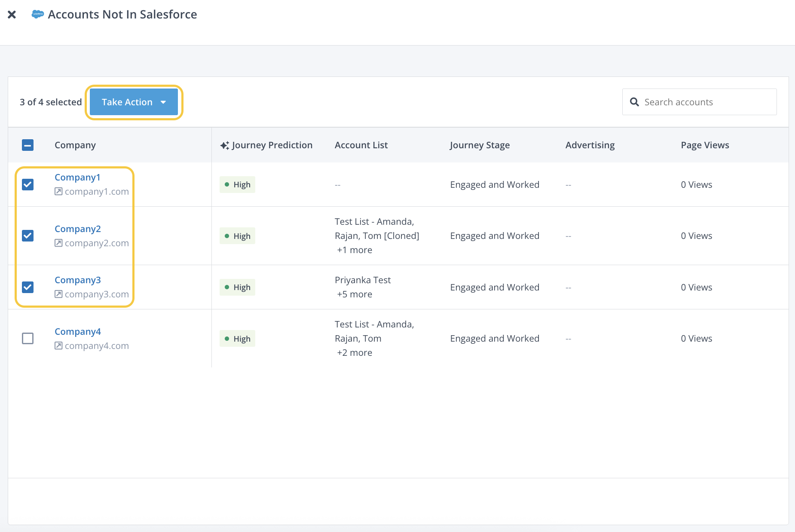Open the Company1 account link
This screenshot has height=532, width=795.
77,177
